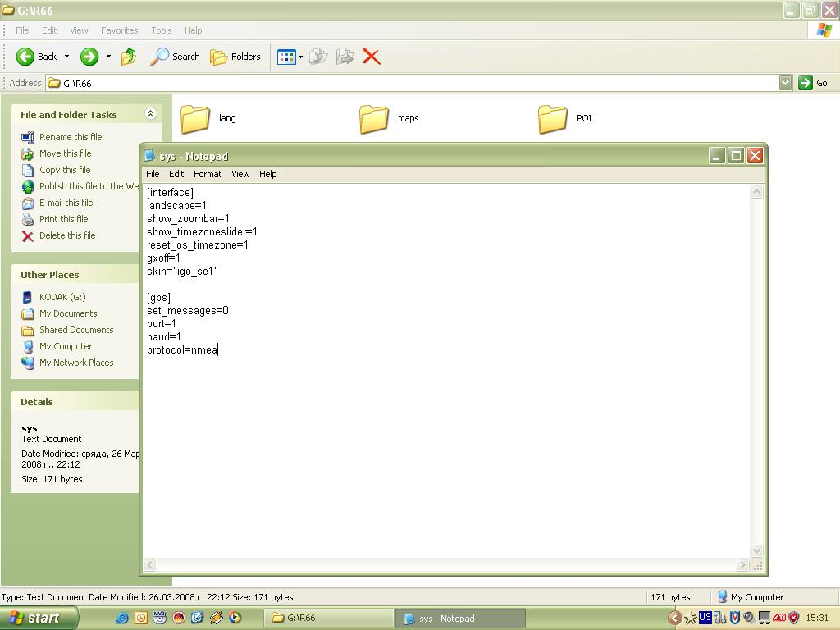Open the maps folder
This screenshot has height=630, width=840.
click(x=375, y=119)
